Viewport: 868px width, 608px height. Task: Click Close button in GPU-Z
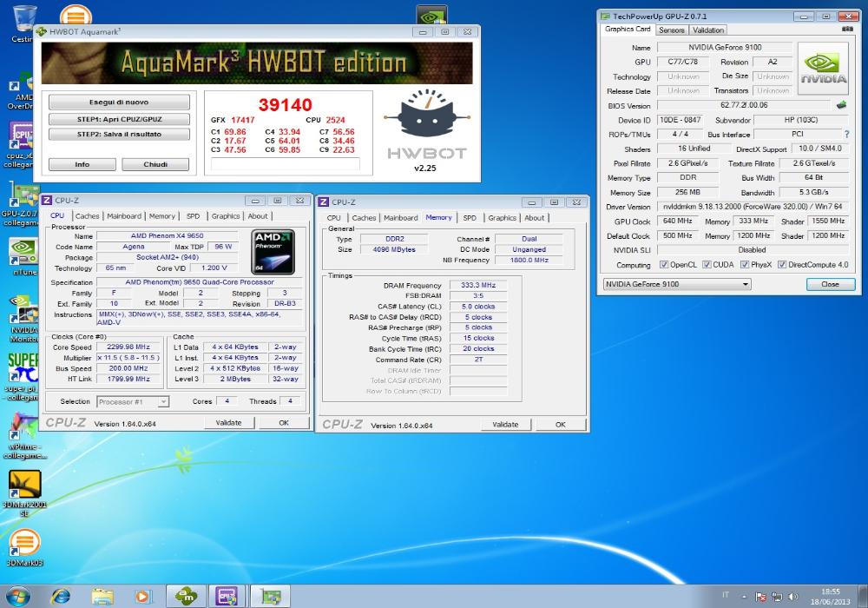coord(831,284)
